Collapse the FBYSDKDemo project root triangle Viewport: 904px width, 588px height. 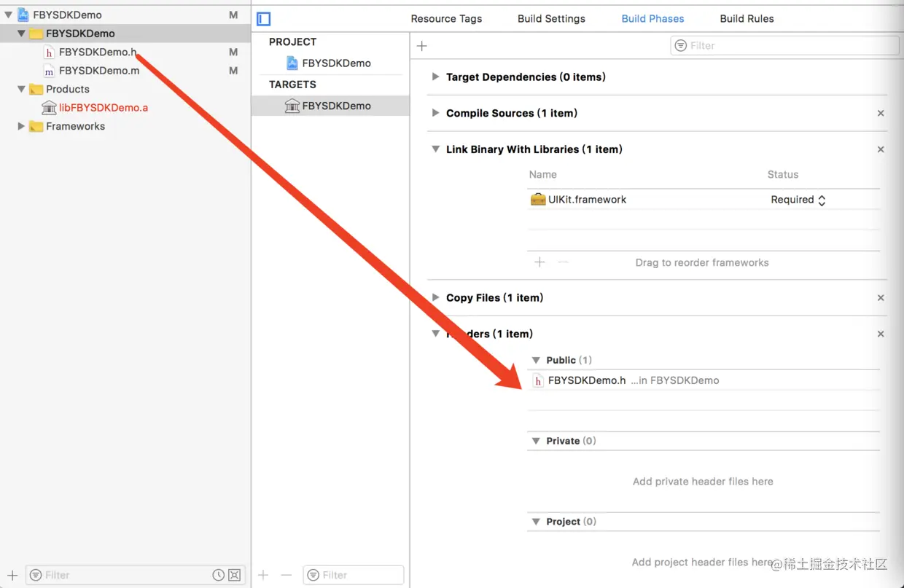tap(8, 15)
